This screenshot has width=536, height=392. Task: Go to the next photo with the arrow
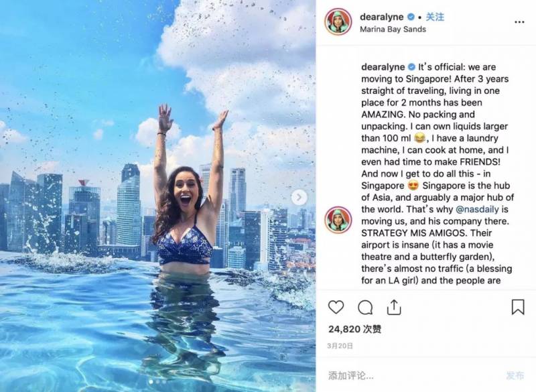(299, 197)
